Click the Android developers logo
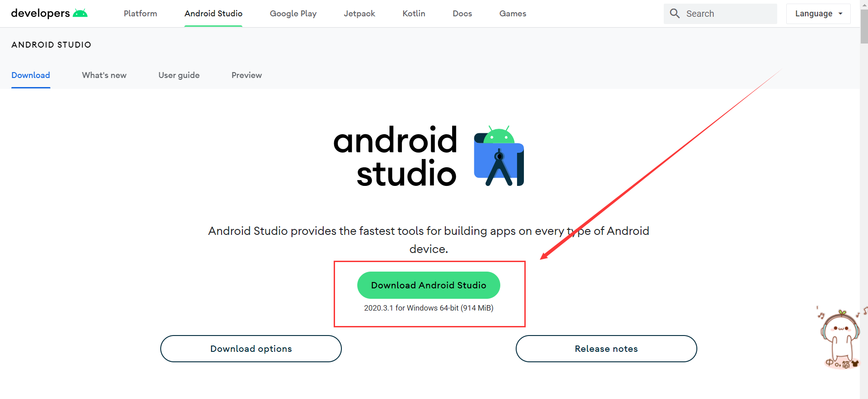 [x=49, y=14]
